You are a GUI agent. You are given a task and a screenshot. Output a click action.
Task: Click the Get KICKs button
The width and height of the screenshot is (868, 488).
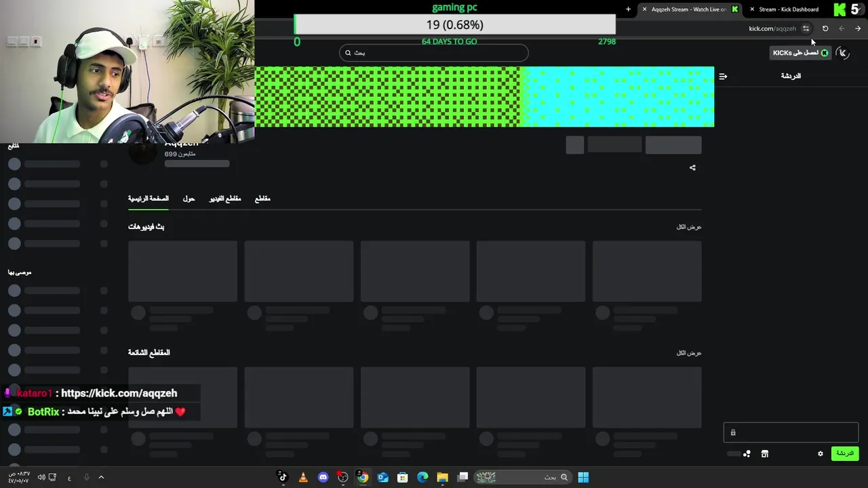[x=800, y=53]
